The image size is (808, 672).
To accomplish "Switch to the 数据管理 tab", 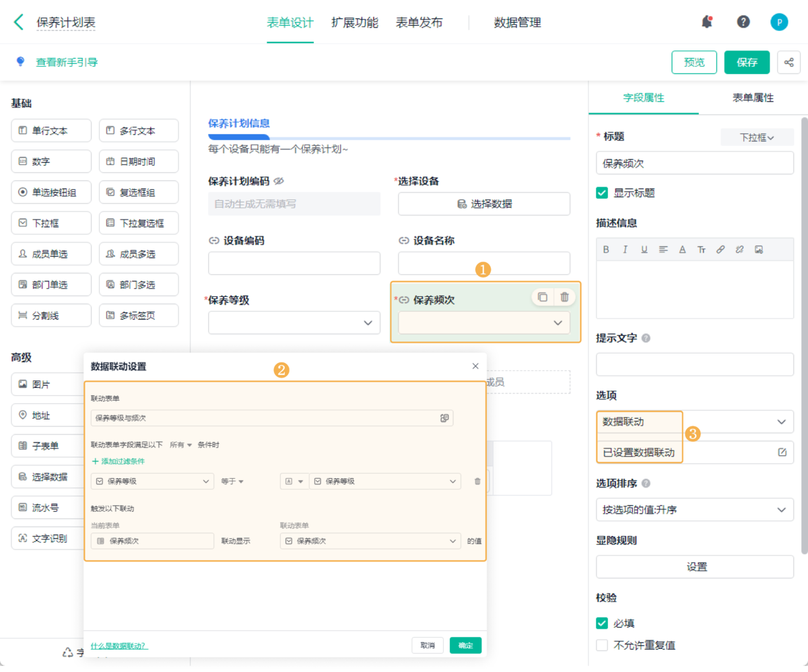I will [x=517, y=22].
